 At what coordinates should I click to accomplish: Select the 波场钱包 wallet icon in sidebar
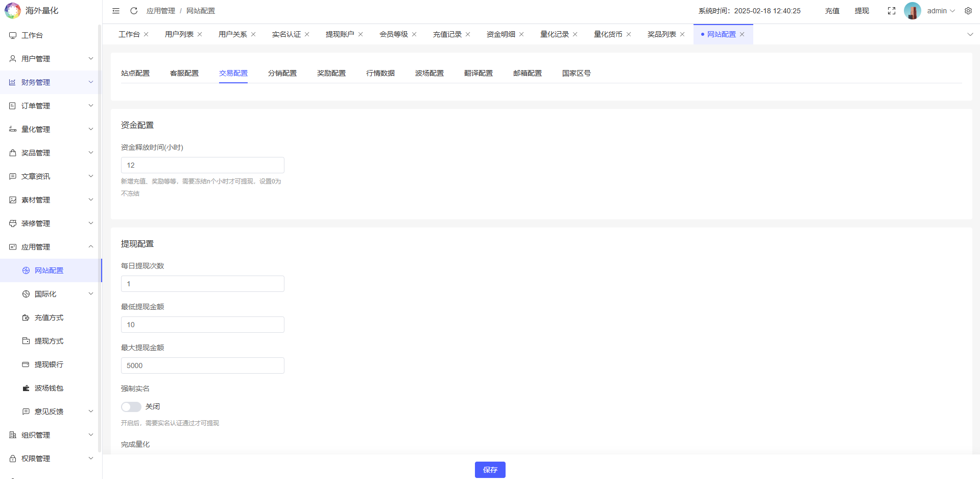[26, 388]
